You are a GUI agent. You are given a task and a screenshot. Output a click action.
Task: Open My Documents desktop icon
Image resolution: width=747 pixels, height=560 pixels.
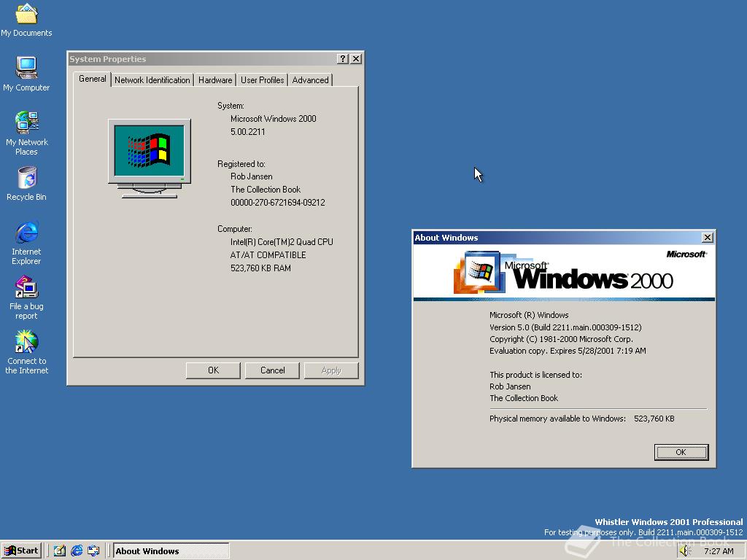coord(26,20)
